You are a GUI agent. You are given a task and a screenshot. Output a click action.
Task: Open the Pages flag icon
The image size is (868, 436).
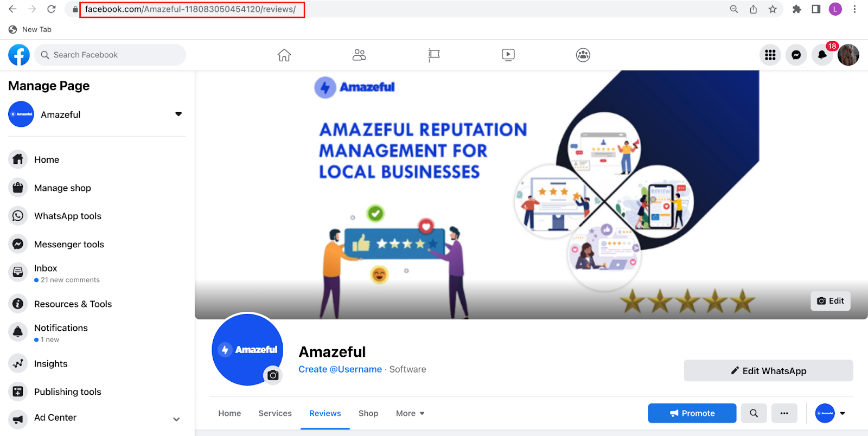coord(434,55)
